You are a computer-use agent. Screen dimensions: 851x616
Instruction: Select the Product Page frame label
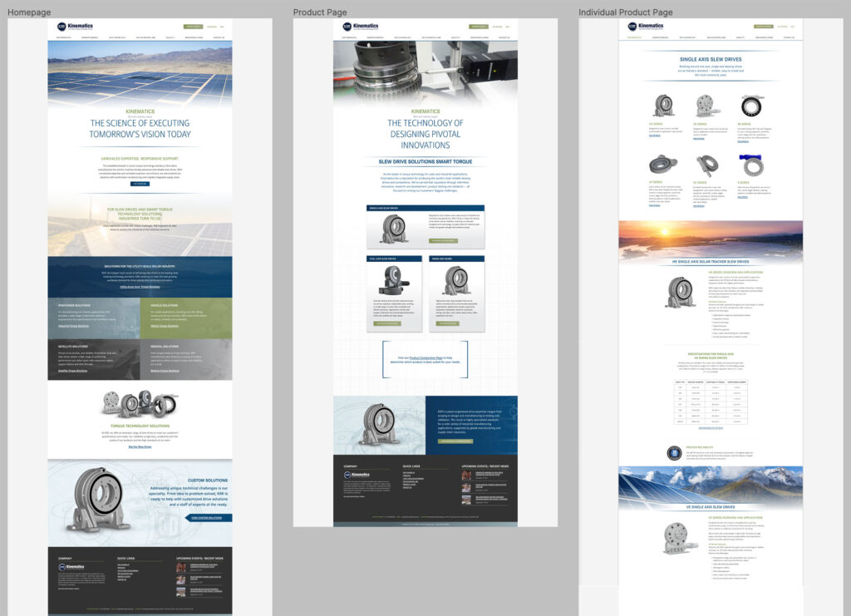pyautogui.click(x=320, y=12)
